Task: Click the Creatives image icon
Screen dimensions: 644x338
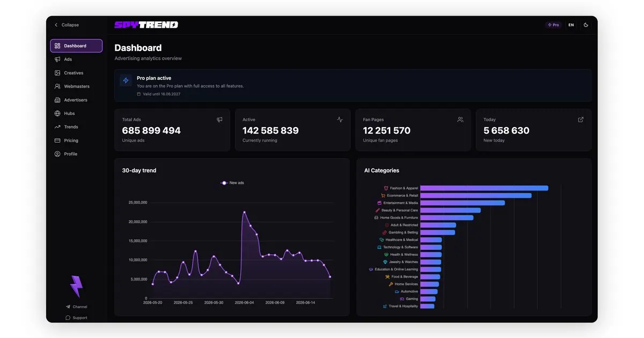Action: [x=57, y=73]
